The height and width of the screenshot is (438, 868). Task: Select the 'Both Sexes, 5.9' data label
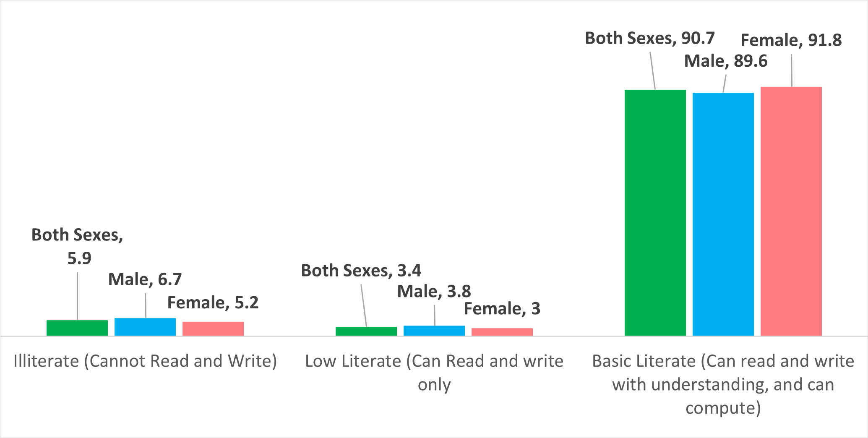point(78,246)
